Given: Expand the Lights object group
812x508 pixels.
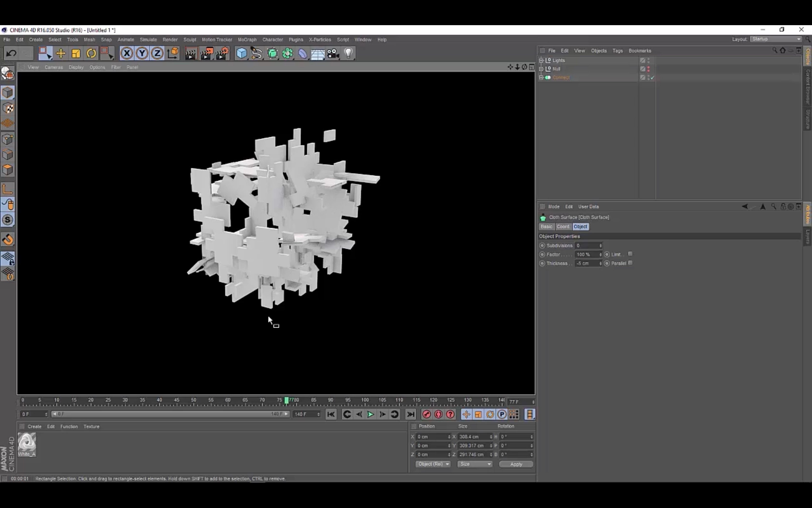Looking at the screenshot, I should [541, 60].
